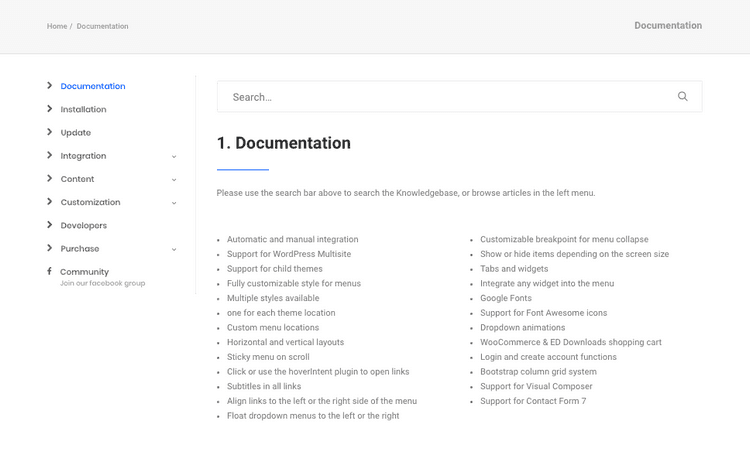This screenshot has width=750, height=452.
Task: Click 'Google Fonts' list item
Action: pos(506,298)
